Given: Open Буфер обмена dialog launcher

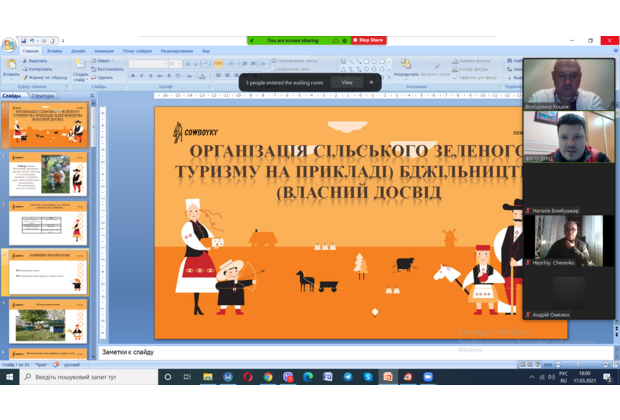Looking at the screenshot, I should (67, 86).
